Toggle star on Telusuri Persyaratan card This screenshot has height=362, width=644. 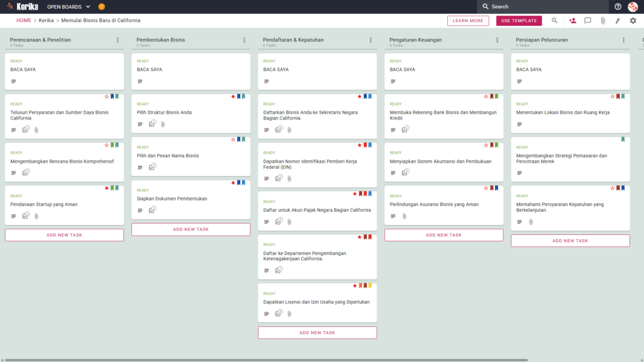click(x=107, y=96)
